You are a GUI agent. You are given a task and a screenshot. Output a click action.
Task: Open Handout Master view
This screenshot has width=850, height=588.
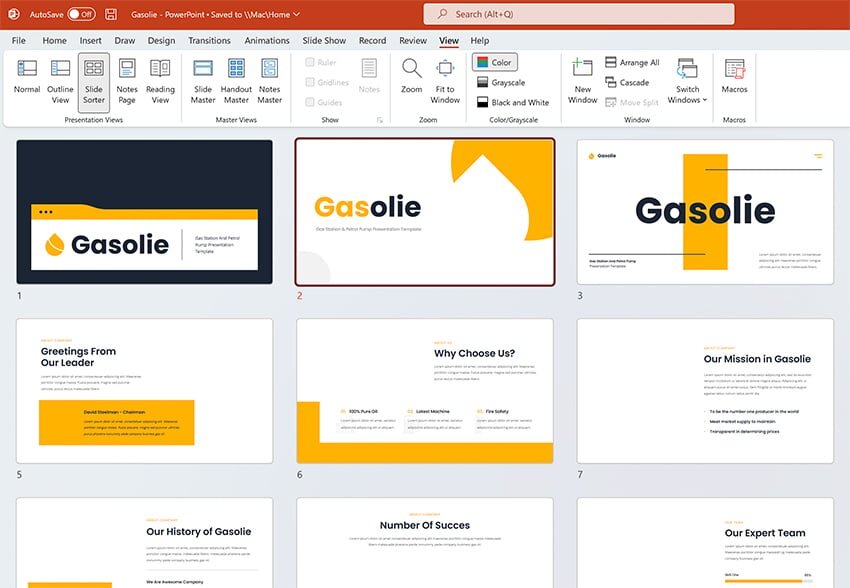pos(236,80)
